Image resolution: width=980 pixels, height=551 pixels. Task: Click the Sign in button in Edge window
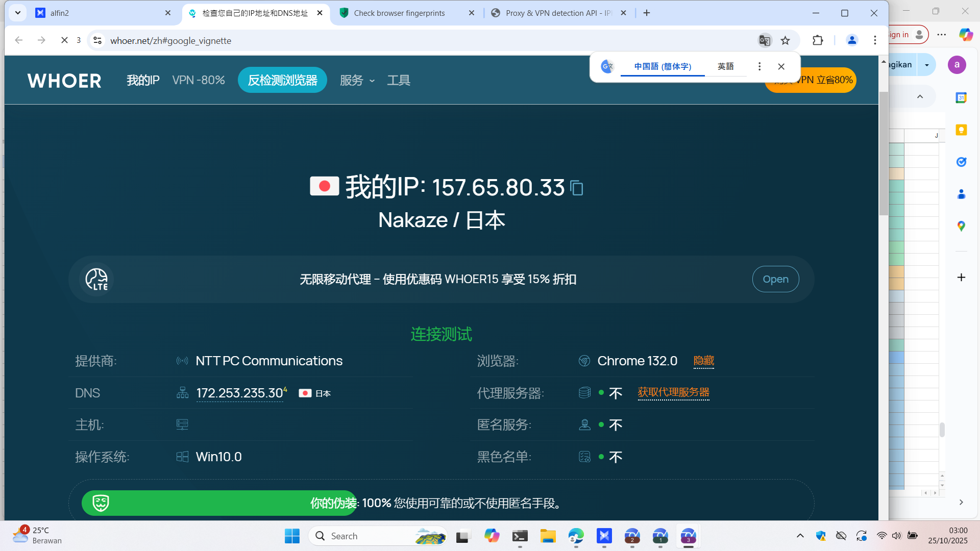coord(908,34)
